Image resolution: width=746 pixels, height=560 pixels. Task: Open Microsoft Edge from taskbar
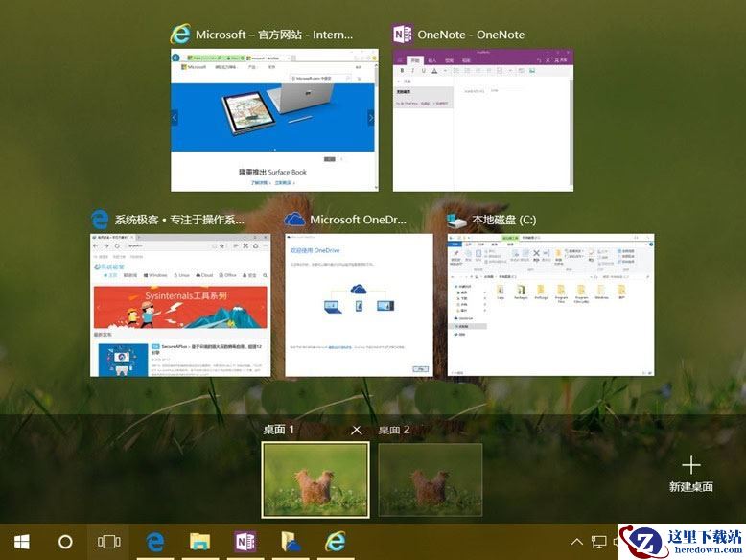155,542
